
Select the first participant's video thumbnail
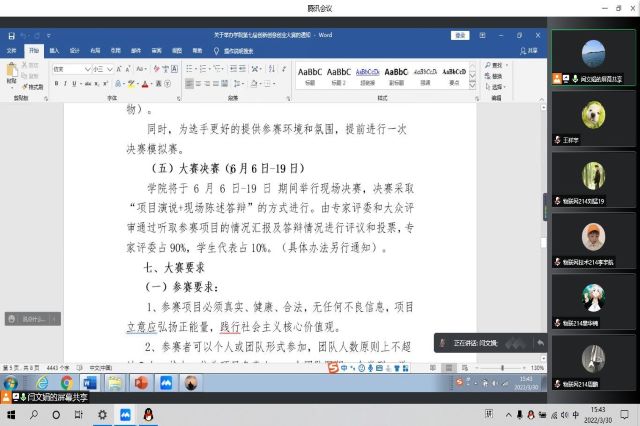coord(594,55)
